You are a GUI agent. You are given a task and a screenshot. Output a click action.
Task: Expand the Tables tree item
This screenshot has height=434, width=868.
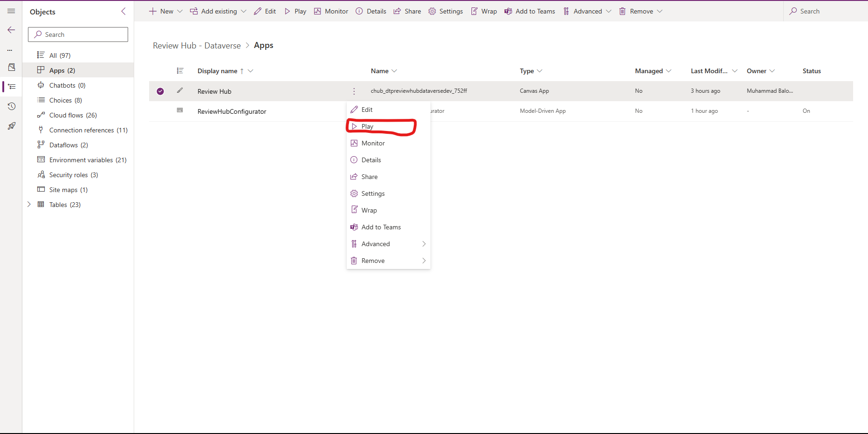29,204
